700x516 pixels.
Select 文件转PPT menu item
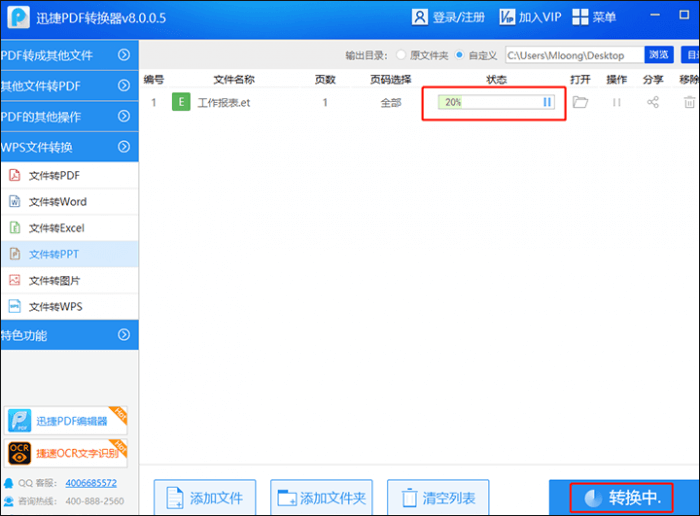click(x=69, y=254)
